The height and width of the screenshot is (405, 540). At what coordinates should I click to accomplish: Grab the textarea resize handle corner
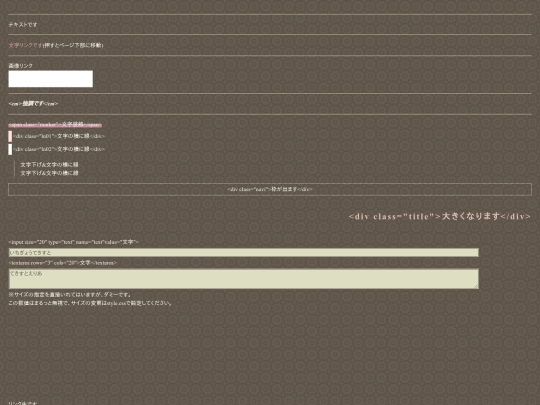[476, 286]
